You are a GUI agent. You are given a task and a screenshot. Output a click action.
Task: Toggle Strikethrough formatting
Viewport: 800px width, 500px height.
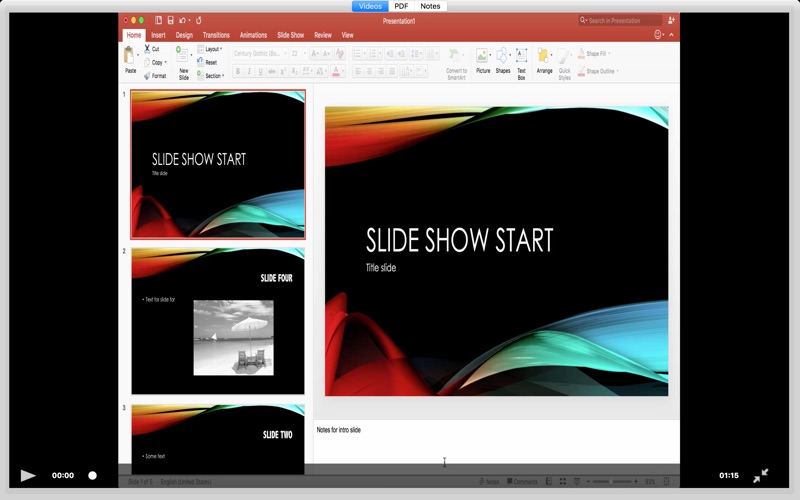[271, 71]
